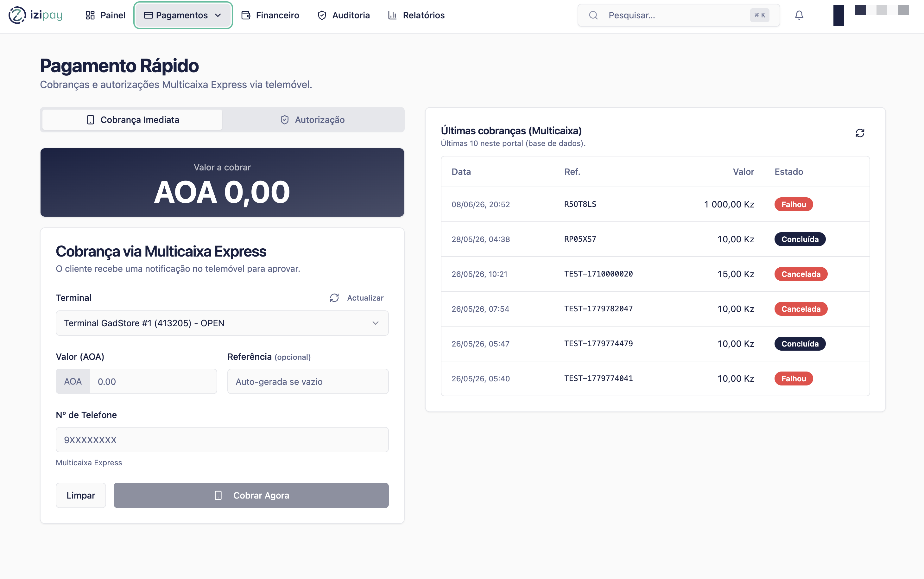Open the Financeiro menu item

click(x=270, y=15)
